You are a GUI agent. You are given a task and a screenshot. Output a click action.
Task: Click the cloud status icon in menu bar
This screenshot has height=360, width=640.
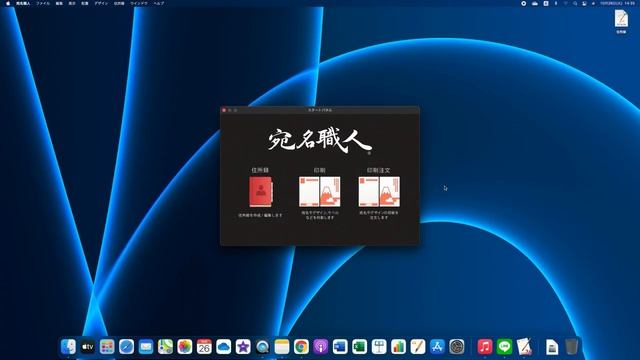(535, 3)
